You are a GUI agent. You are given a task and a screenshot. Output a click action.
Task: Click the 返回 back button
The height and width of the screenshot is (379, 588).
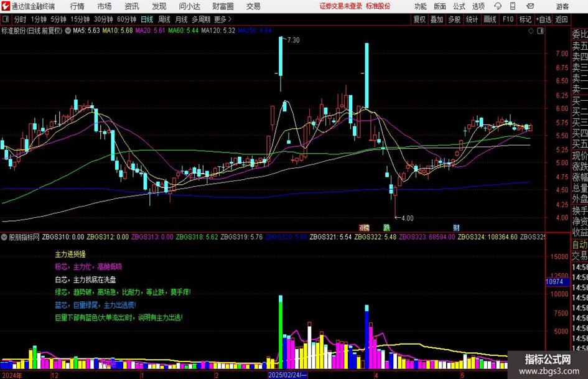(561, 19)
